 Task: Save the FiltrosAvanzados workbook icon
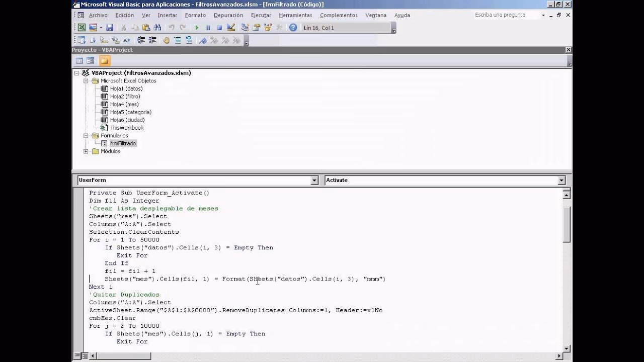click(109, 28)
